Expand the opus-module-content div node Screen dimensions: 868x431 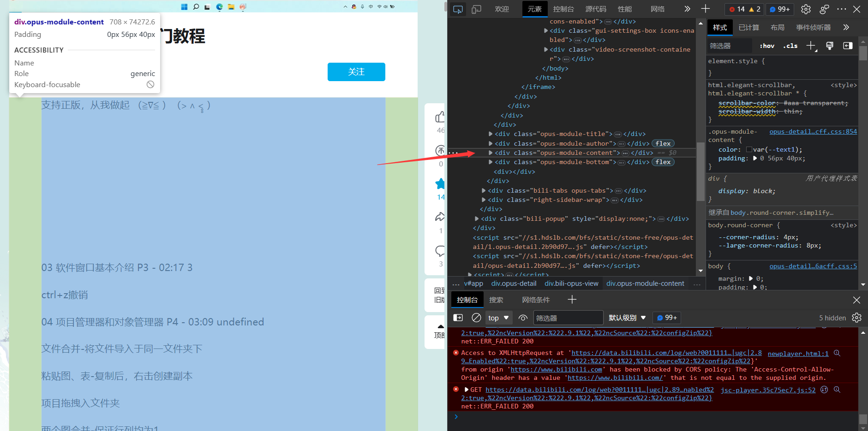click(491, 153)
